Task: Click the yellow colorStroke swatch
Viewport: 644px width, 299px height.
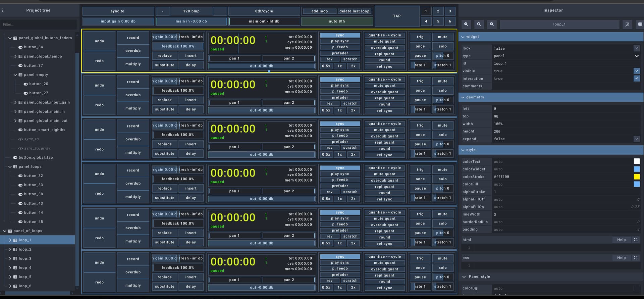Action: (x=636, y=177)
